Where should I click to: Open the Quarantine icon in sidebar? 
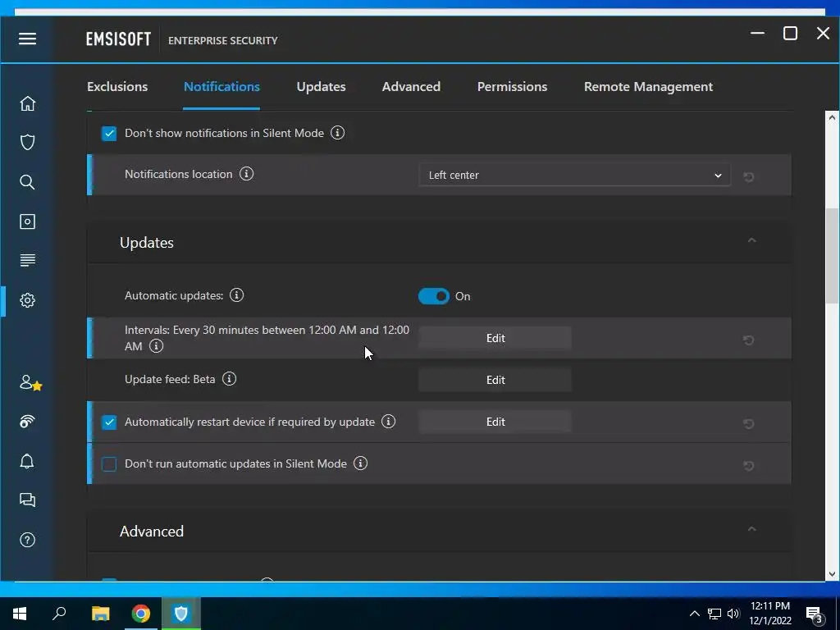pyautogui.click(x=27, y=221)
